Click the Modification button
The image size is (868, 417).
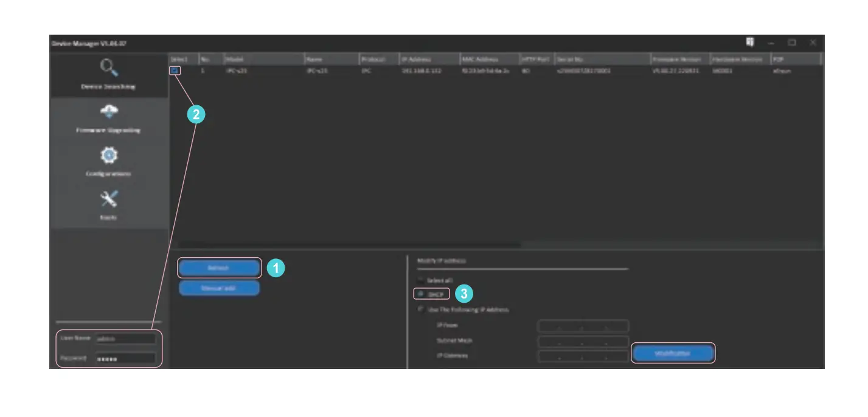coord(674,353)
